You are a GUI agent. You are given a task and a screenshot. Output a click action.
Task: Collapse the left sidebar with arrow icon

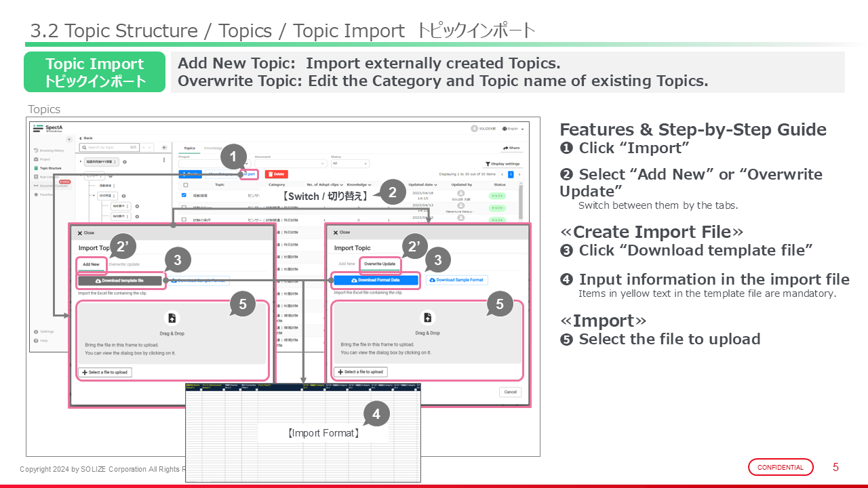pos(69,139)
